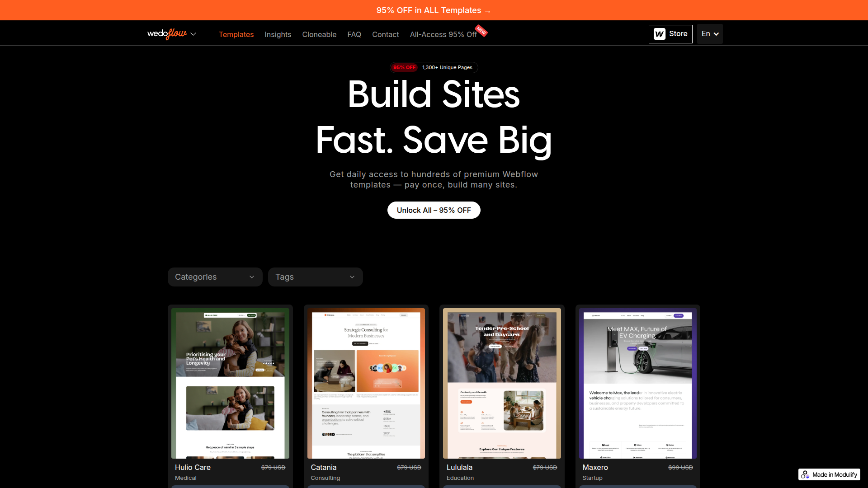Viewport: 868px width, 488px height.
Task: Open the Tags filter dropdown
Action: (315, 277)
